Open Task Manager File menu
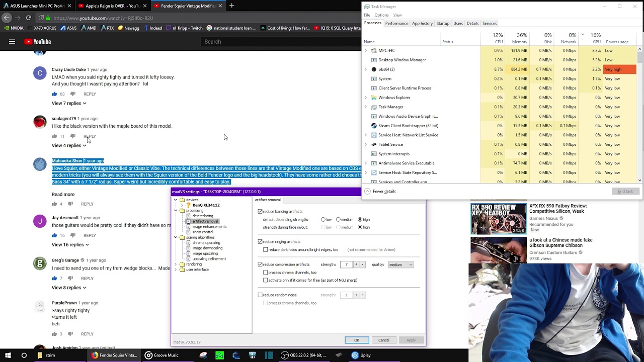Image resolution: width=644 pixels, height=362 pixels. click(x=367, y=15)
